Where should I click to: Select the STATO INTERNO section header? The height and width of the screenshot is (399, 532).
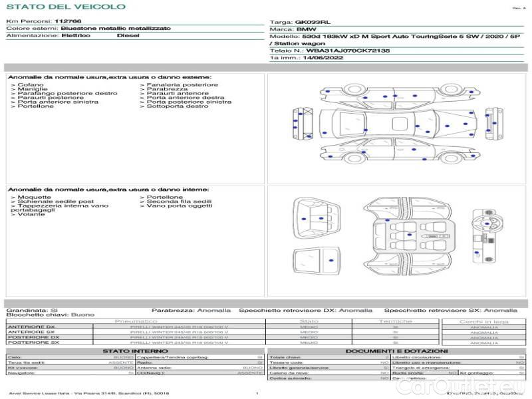click(130, 351)
